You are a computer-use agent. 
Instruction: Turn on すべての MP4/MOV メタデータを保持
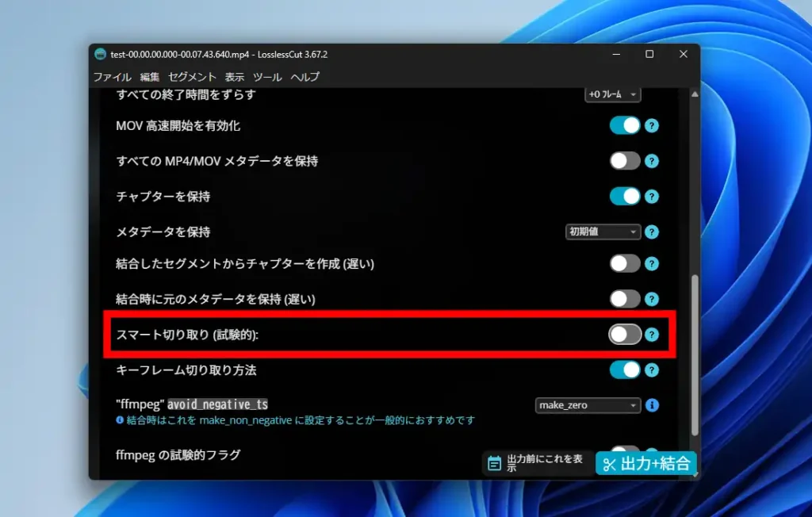click(x=626, y=160)
